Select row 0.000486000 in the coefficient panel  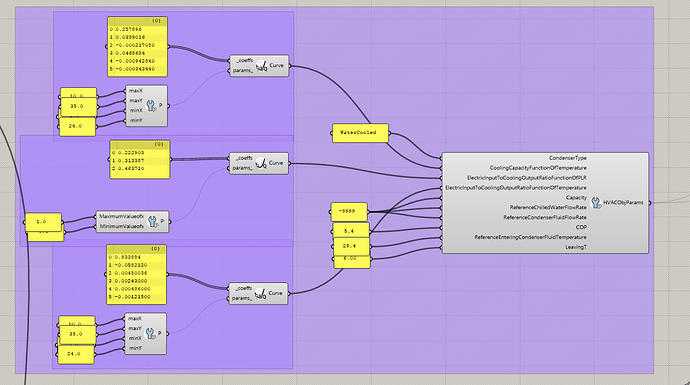point(136,289)
